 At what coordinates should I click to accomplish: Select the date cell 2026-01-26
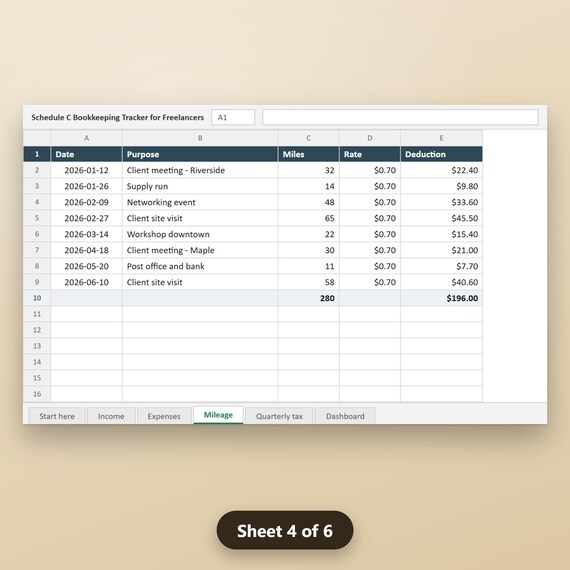pyautogui.click(x=87, y=186)
